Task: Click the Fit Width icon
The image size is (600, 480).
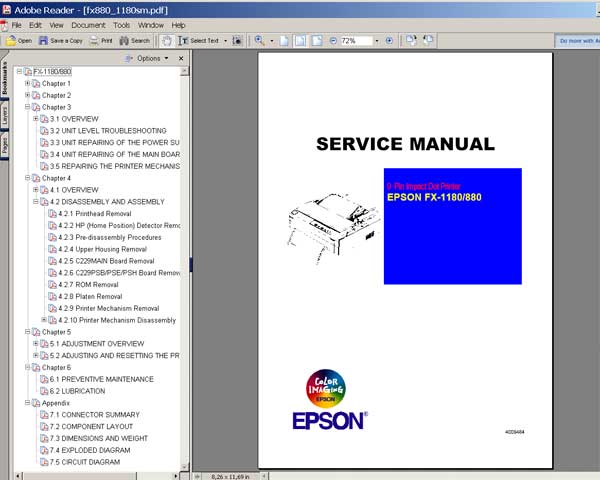Action: [x=317, y=41]
